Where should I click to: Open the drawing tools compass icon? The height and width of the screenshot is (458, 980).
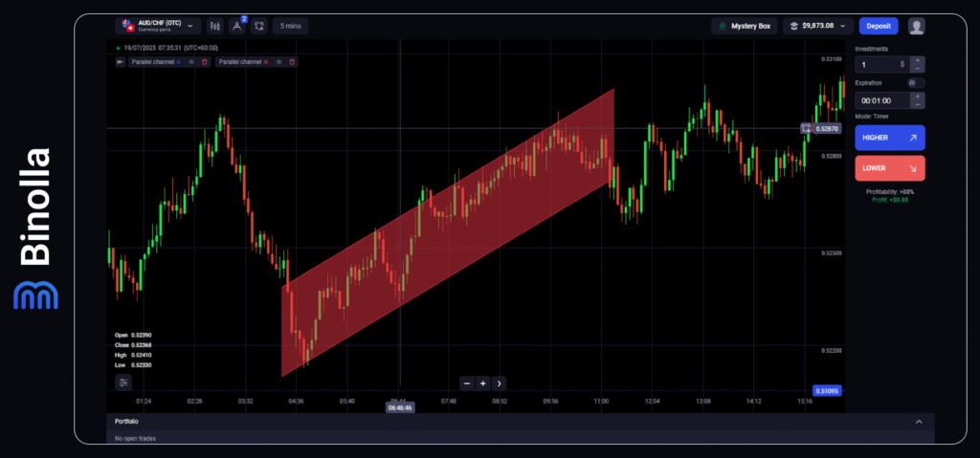click(x=236, y=26)
